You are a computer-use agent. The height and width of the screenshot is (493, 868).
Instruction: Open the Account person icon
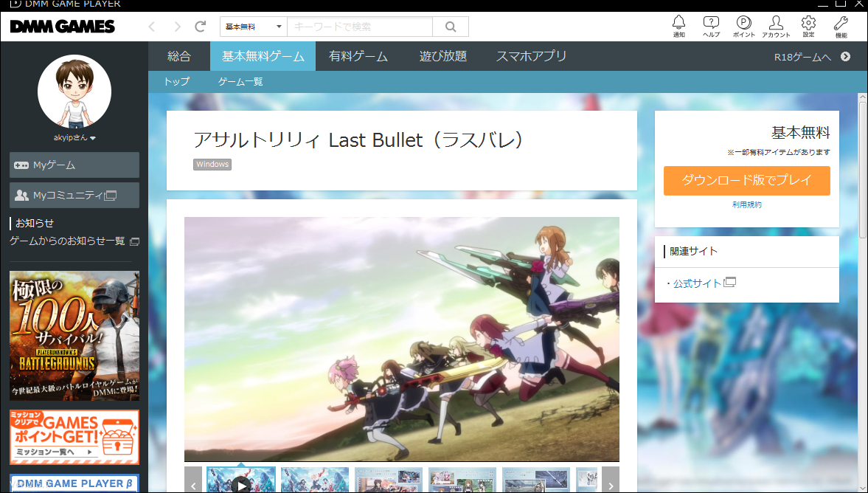click(x=776, y=22)
